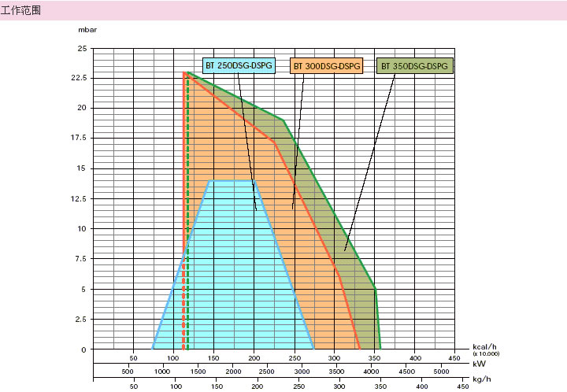Click the 25 tick on mbar axis

click(x=82, y=48)
